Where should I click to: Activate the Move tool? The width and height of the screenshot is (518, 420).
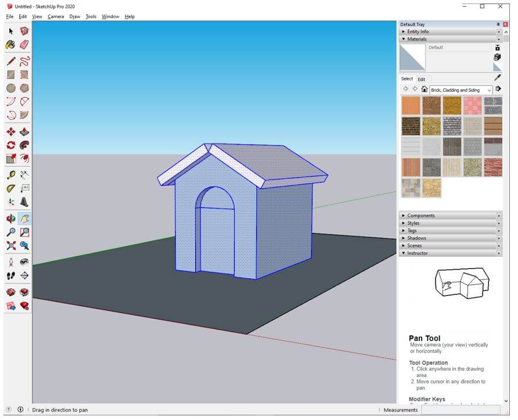pyautogui.click(x=11, y=132)
